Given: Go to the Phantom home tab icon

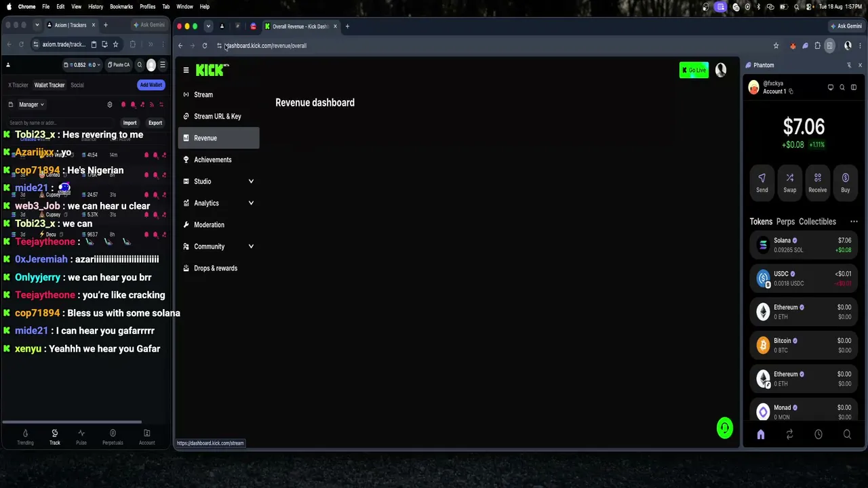Looking at the screenshot, I should (761, 434).
